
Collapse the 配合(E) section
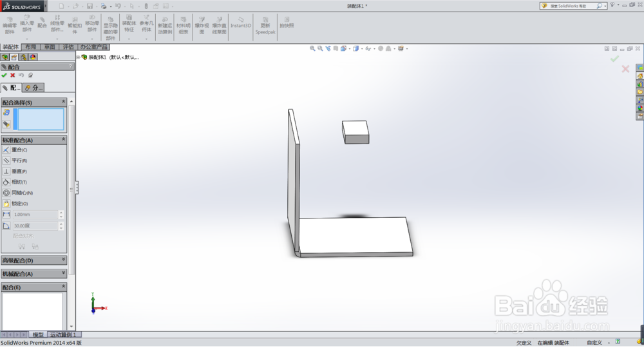click(63, 287)
